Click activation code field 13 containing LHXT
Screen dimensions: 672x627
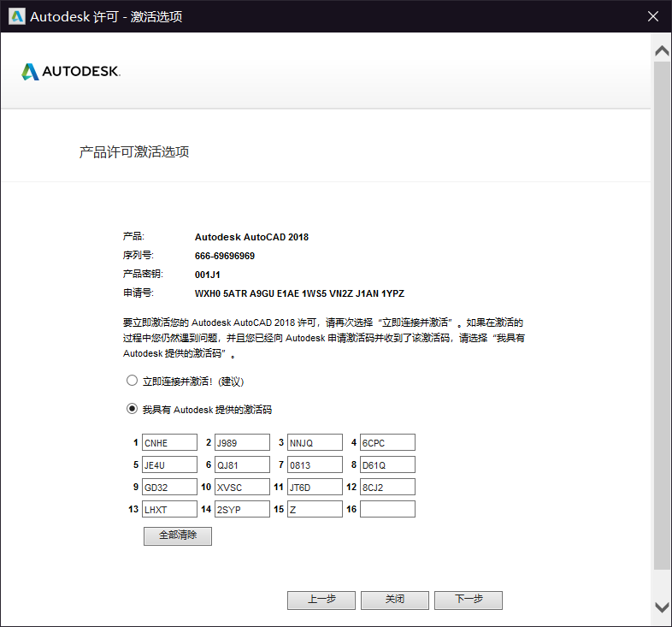(170, 509)
